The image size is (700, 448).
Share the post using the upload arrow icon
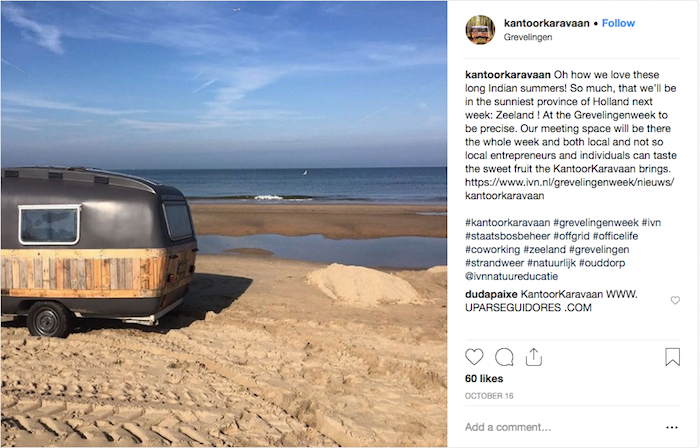tap(533, 357)
